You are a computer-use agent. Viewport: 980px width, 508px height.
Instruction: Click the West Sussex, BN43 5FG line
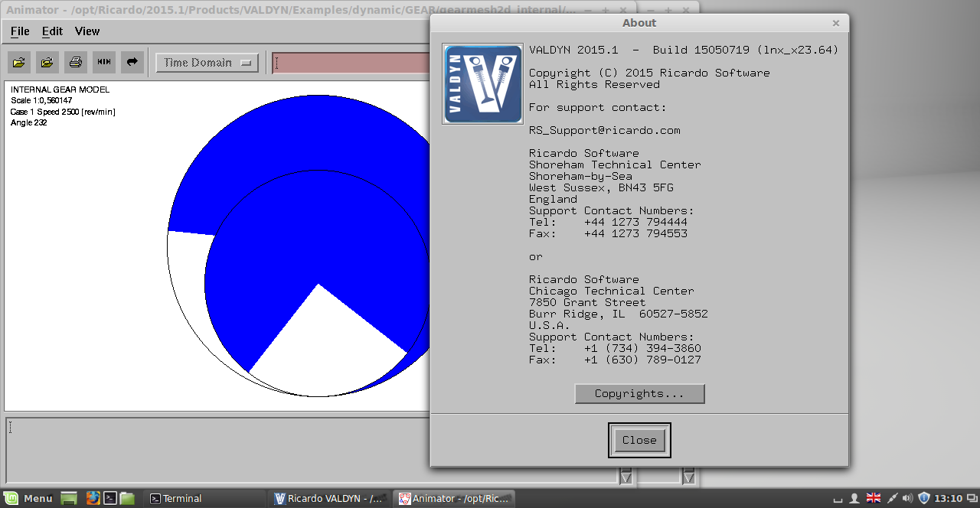601,187
